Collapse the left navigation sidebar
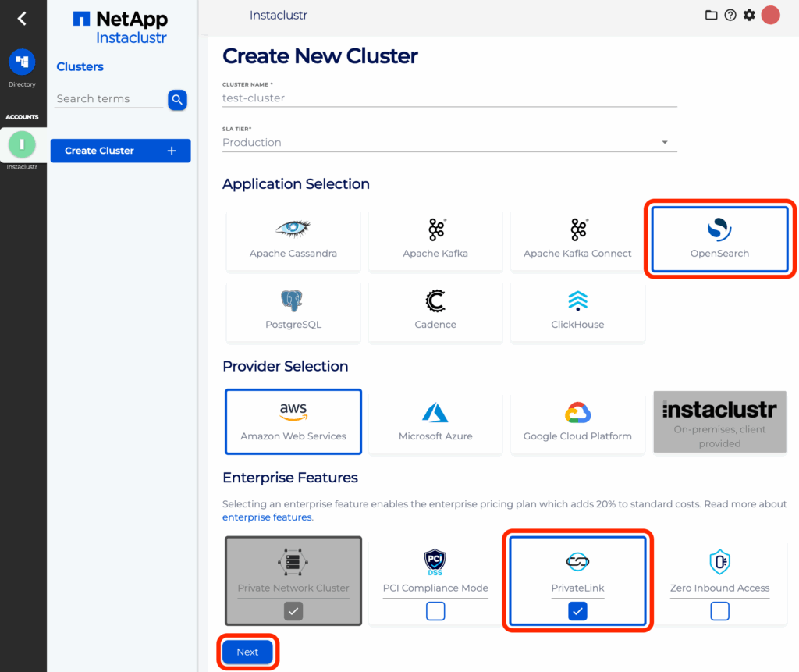Viewport: 799px width, 672px height. point(22,17)
